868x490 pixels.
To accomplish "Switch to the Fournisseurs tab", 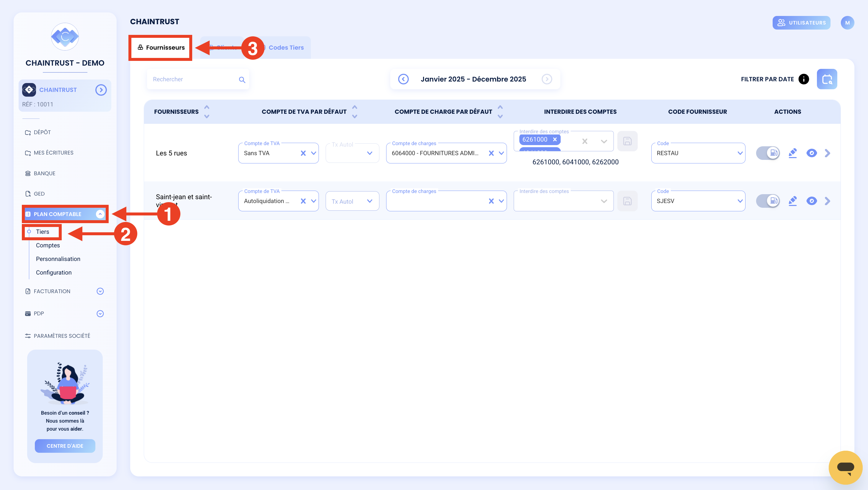I will pos(161,48).
